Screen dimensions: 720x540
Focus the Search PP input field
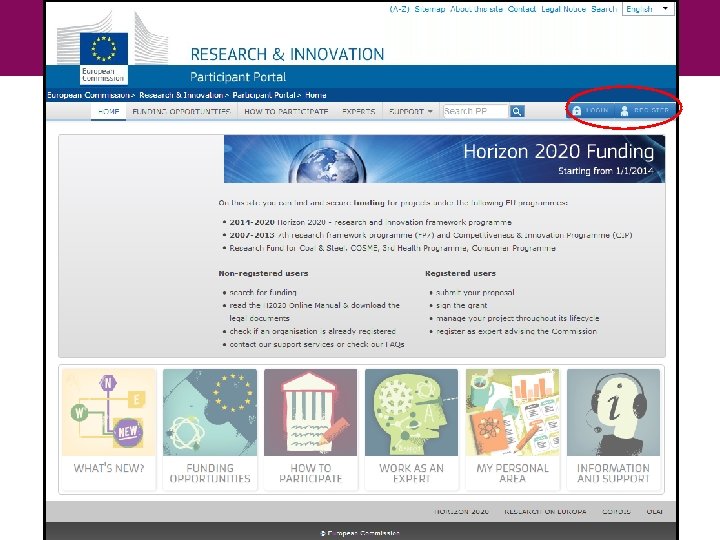[476, 111]
